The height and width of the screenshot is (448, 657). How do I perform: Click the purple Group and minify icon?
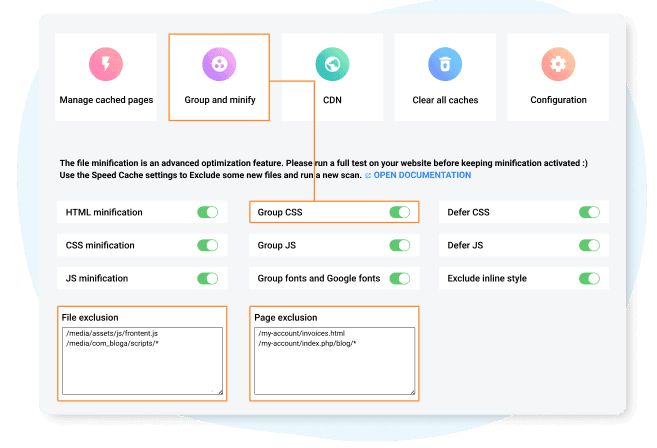219,64
